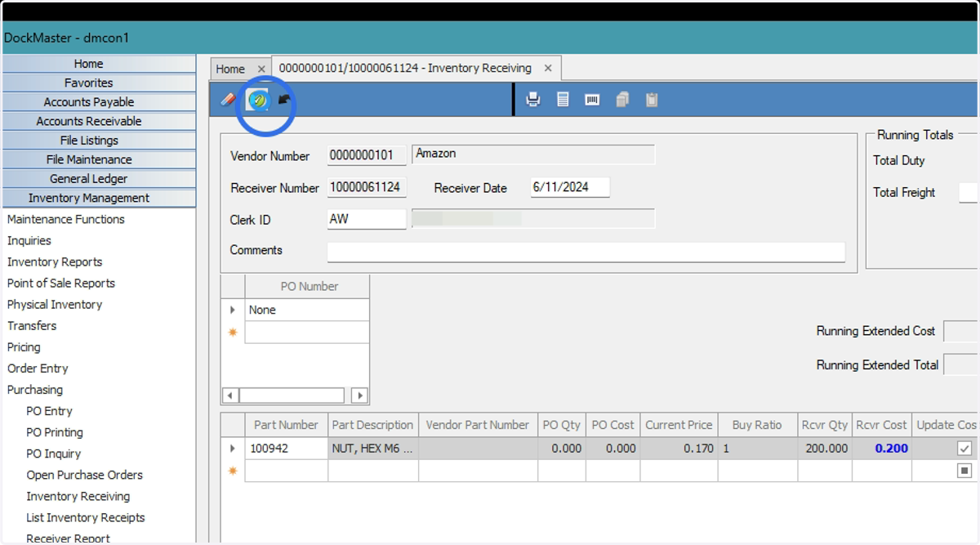The width and height of the screenshot is (980, 545).
Task: Open General Ledger section
Action: click(x=99, y=179)
